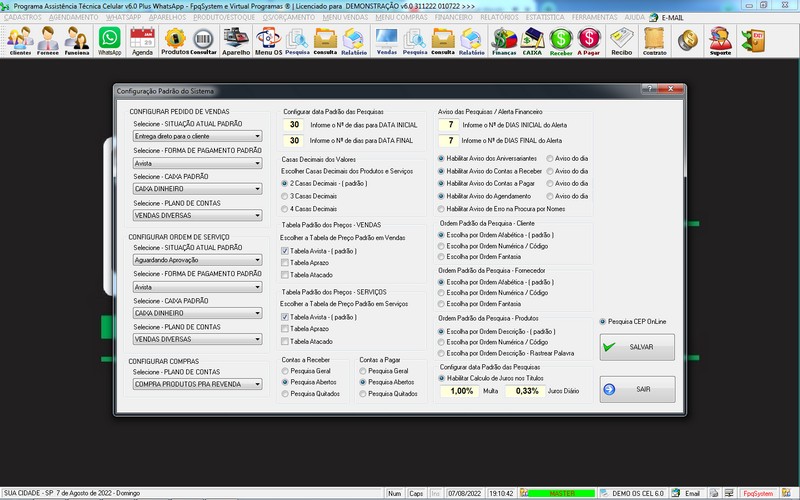Open the Menu OS icon
The height and width of the screenshot is (500, 800).
pos(268,41)
